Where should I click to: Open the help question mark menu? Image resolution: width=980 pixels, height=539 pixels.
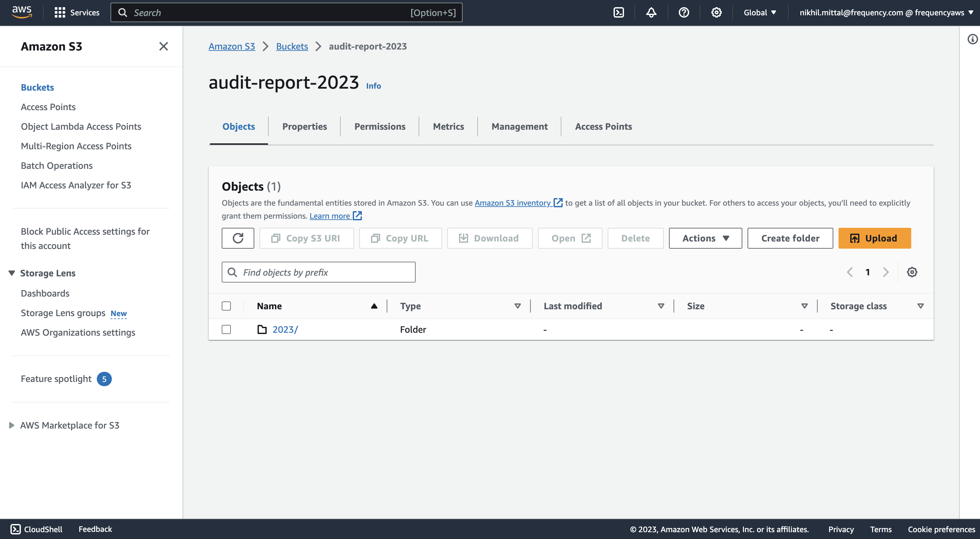pyautogui.click(x=684, y=13)
